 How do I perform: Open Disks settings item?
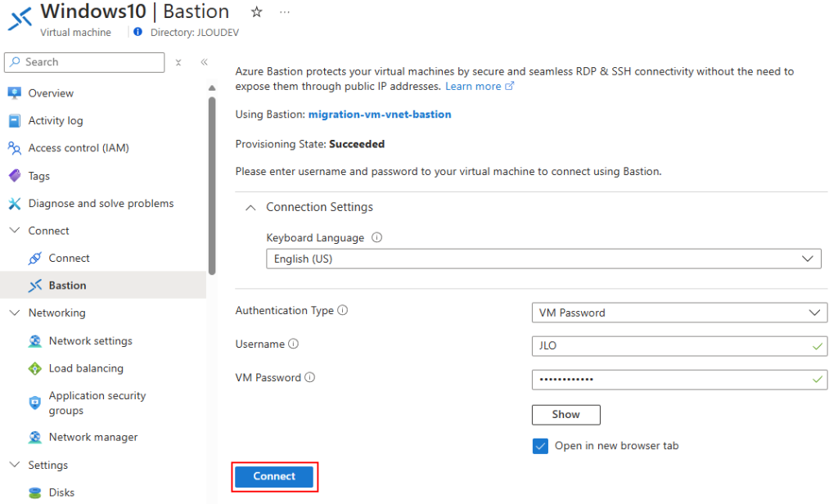(61, 493)
